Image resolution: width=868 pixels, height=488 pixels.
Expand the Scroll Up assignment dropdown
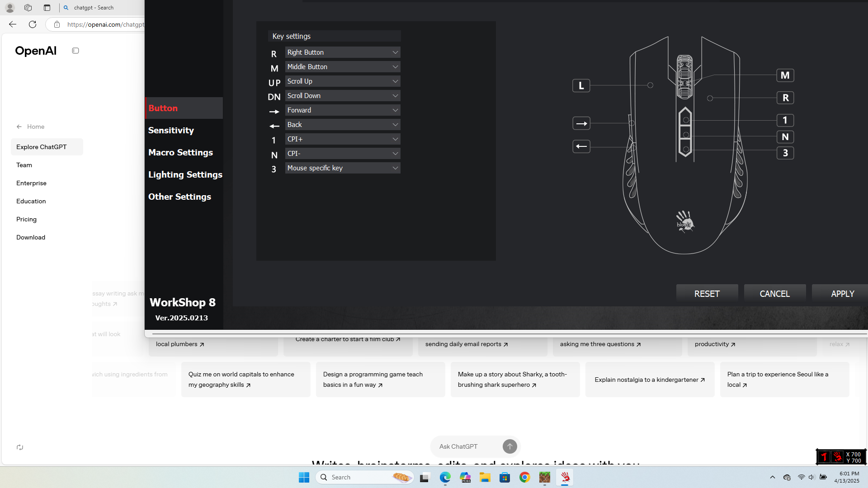click(342, 81)
